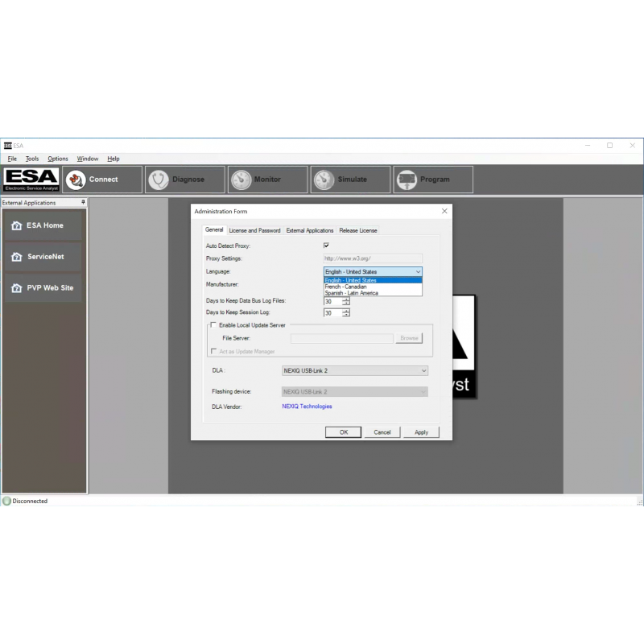Open the Tools menu
644x644 pixels.
pos(31,159)
